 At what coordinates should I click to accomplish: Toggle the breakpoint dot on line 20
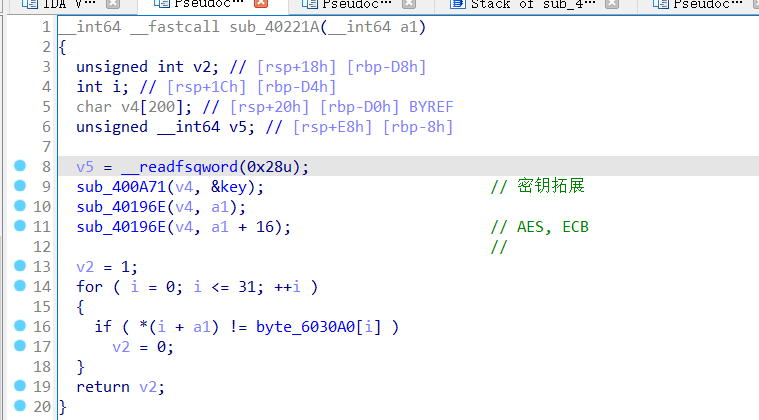tap(20, 406)
